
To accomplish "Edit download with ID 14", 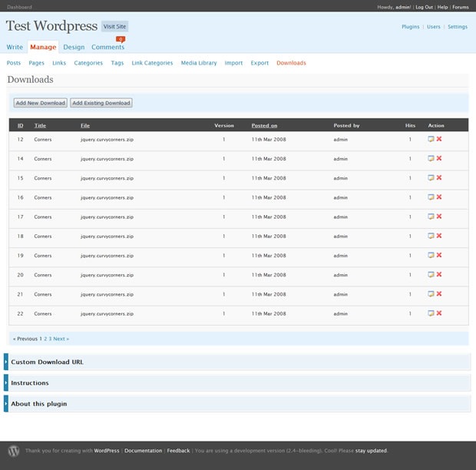I will (x=431, y=158).
